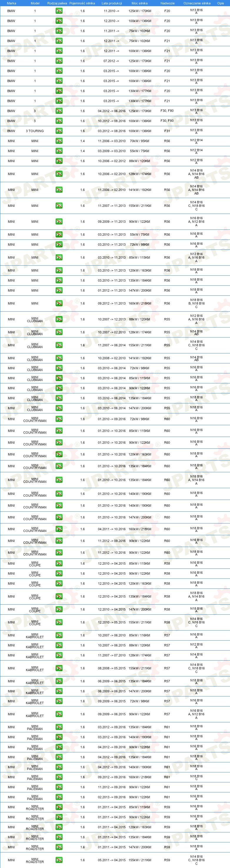This screenshot has width=230, height=868.
Task: Click the fuel icon in Roadster 85kW / 115KM row
Action: coord(59,807)
